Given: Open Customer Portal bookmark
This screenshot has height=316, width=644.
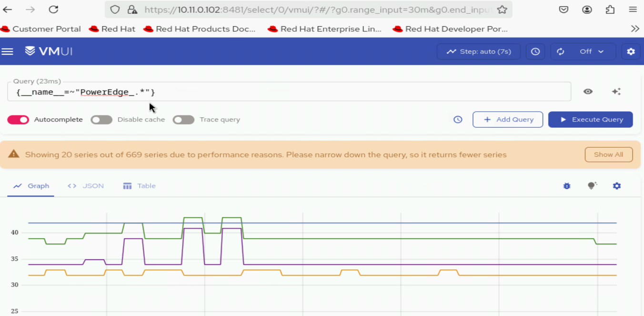Looking at the screenshot, I should tap(40, 29).
